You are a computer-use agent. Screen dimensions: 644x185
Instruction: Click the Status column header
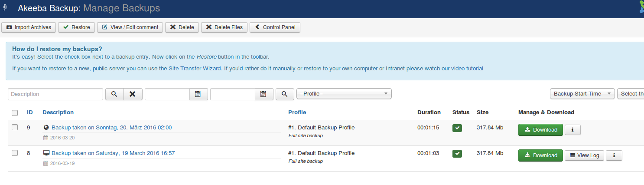click(x=461, y=112)
